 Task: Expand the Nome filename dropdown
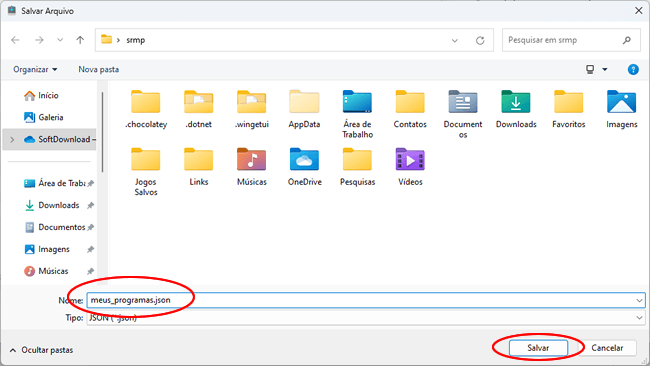coord(639,300)
